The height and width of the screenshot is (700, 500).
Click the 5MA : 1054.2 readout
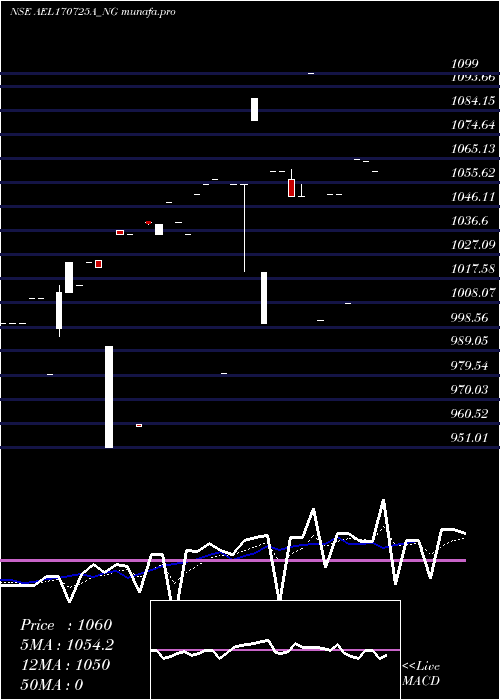point(67,645)
